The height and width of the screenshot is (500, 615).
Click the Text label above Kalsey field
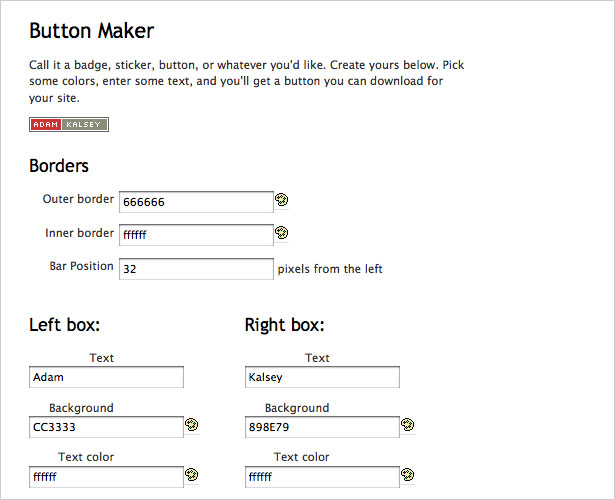[x=317, y=358]
